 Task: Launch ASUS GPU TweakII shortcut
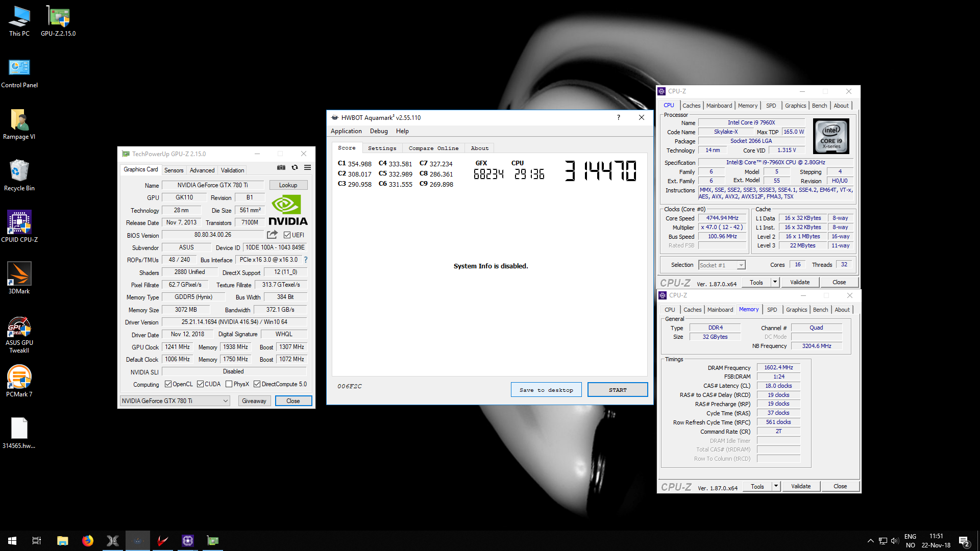point(19,334)
